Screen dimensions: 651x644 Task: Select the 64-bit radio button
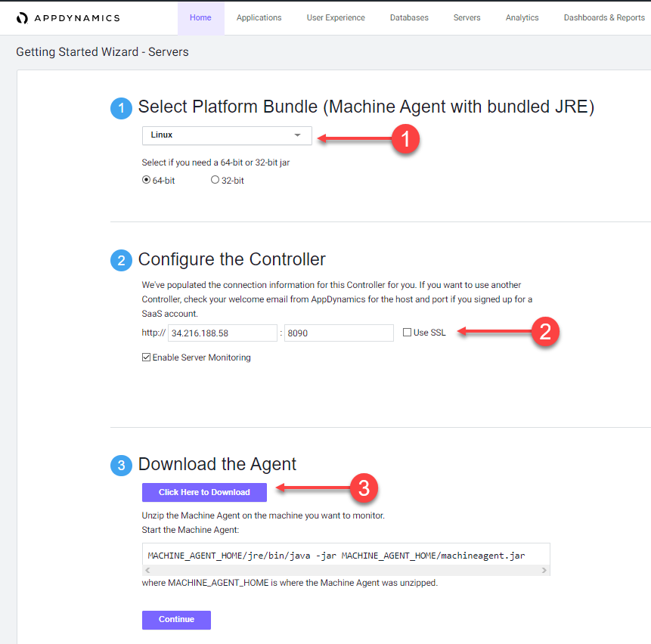[146, 180]
